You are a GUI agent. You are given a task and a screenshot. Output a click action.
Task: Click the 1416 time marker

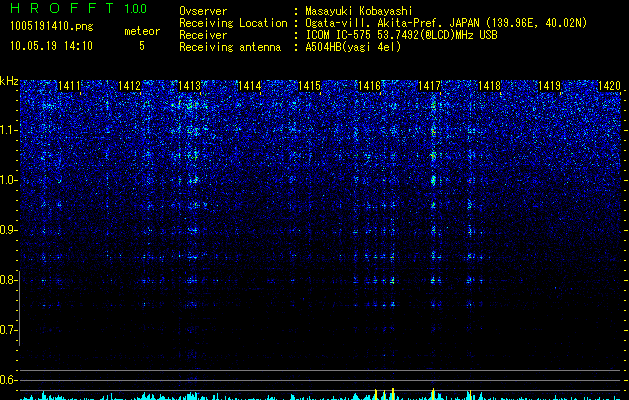[369, 85]
